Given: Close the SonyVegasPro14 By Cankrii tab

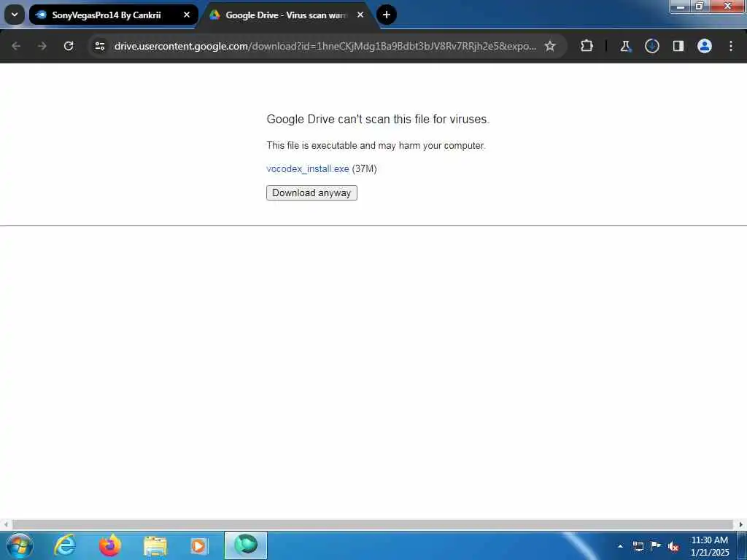Looking at the screenshot, I should (x=187, y=15).
